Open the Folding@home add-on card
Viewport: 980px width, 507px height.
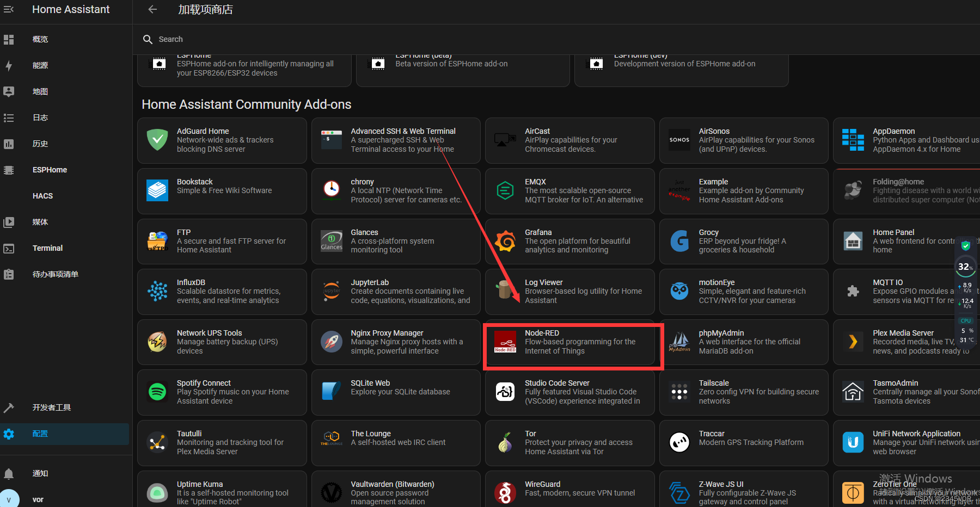(x=907, y=191)
